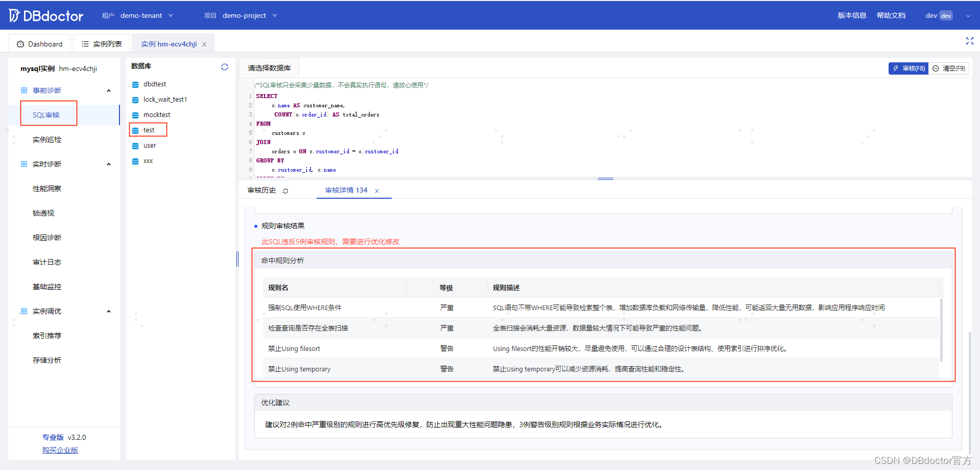Open the demo-project dropdown
The width and height of the screenshot is (980, 470).
pyautogui.click(x=250, y=16)
